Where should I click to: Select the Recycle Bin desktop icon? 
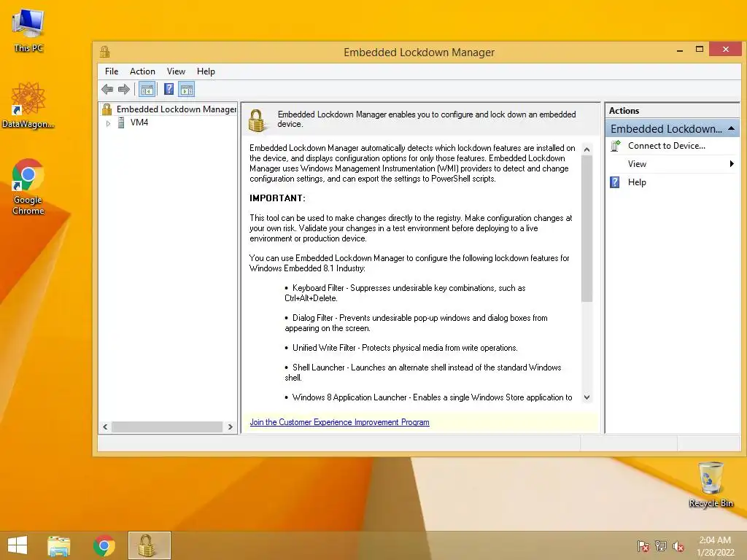tap(711, 484)
